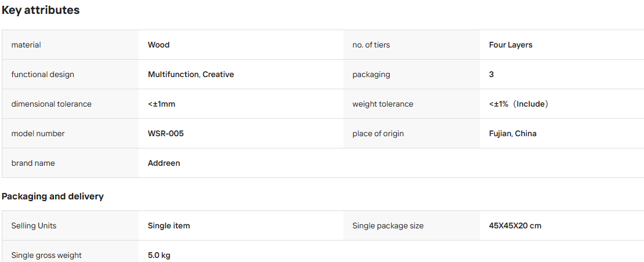The height and width of the screenshot is (262, 644).
Task: Select Fujian, China place of origin
Action: click(512, 133)
